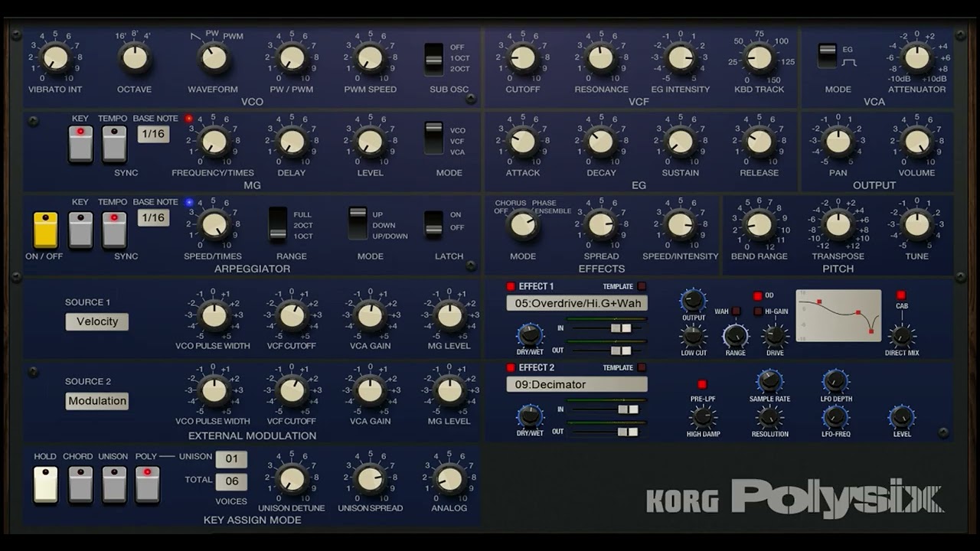Open MG Base Note 1/16 selector
The image size is (980, 551).
153,134
